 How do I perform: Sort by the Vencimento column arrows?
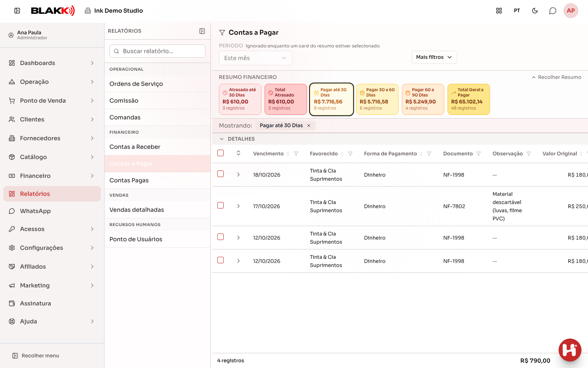tap(288, 154)
